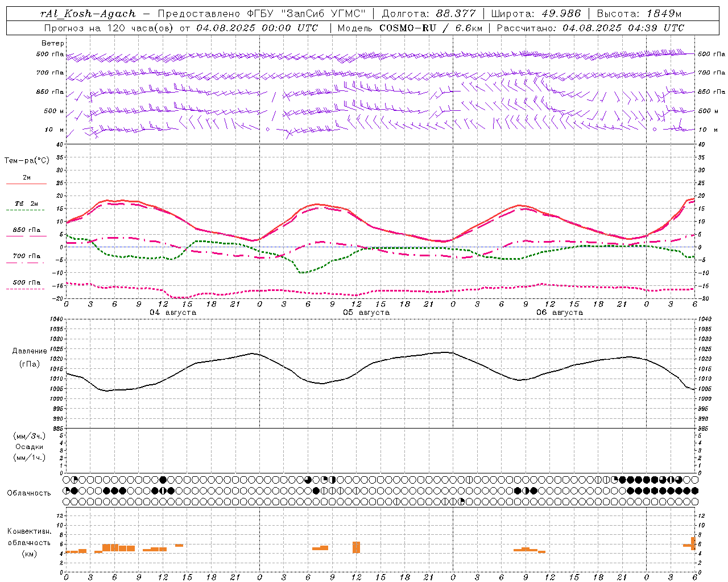
Task: Click the Модель COSMO-RU / 6.6км label
Action: click(409, 28)
